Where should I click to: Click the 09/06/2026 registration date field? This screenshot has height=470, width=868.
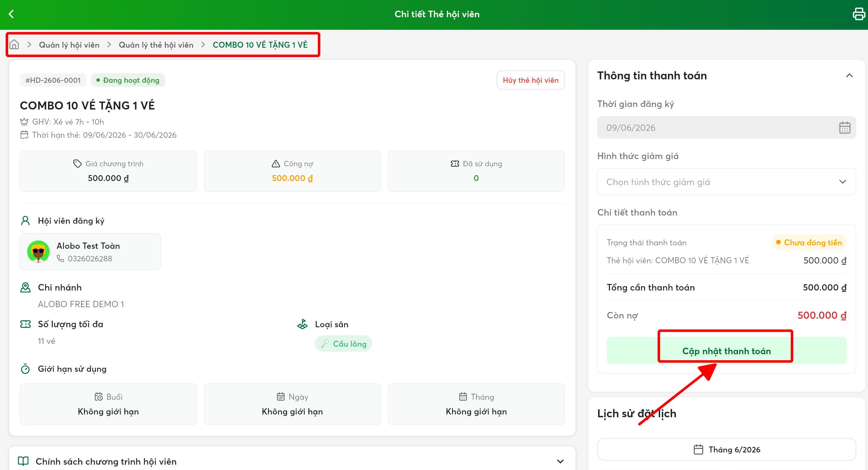pyautogui.click(x=726, y=128)
